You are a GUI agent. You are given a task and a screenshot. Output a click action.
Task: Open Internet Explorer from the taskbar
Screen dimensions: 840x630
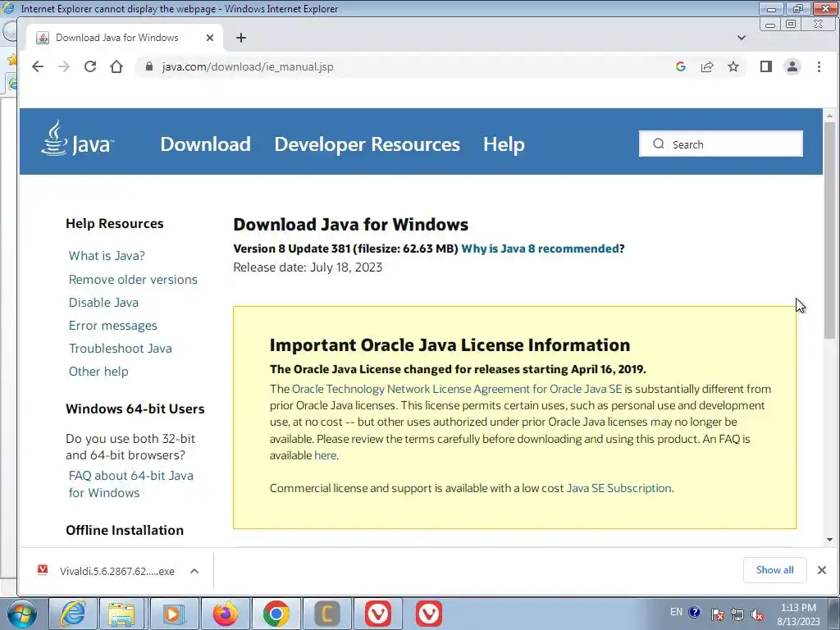coord(72,614)
